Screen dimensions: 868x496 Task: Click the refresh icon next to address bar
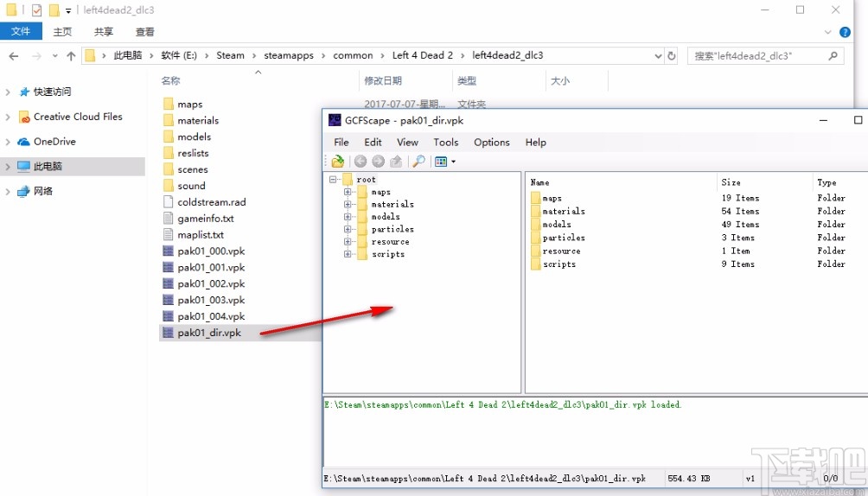click(x=672, y=56)
